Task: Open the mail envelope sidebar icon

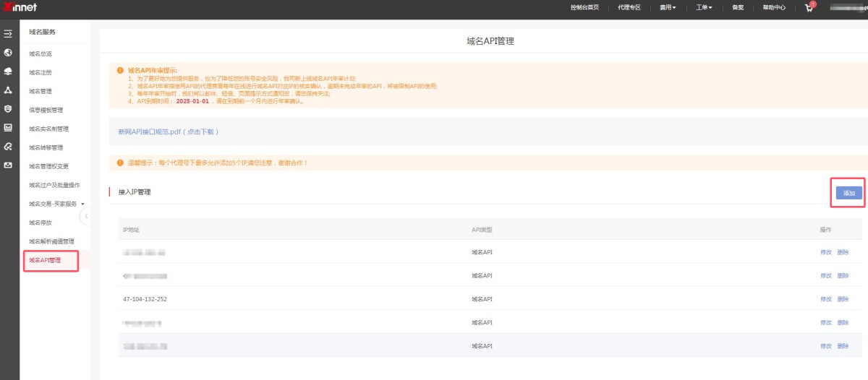Action: 8,165
